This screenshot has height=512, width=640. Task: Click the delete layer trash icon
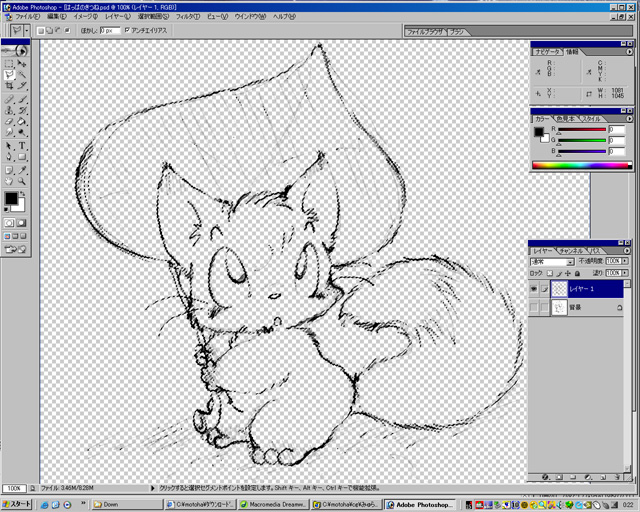618,477
